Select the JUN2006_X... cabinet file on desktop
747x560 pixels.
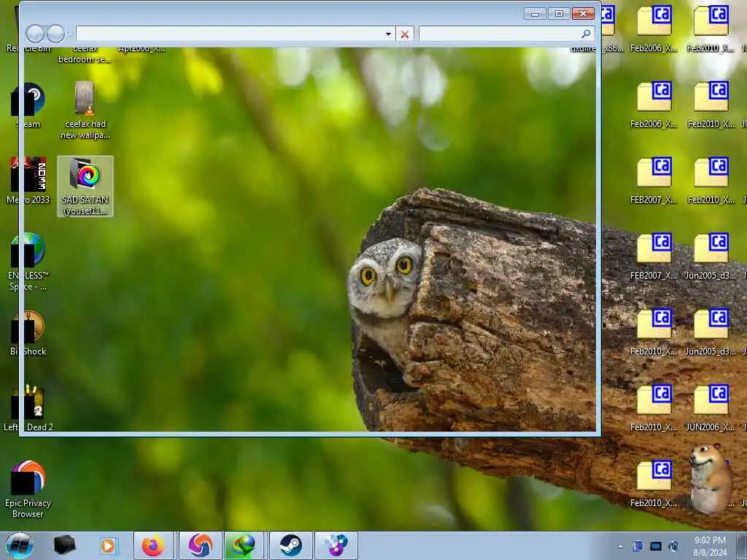pyautogui.click(x=711, y=408)
